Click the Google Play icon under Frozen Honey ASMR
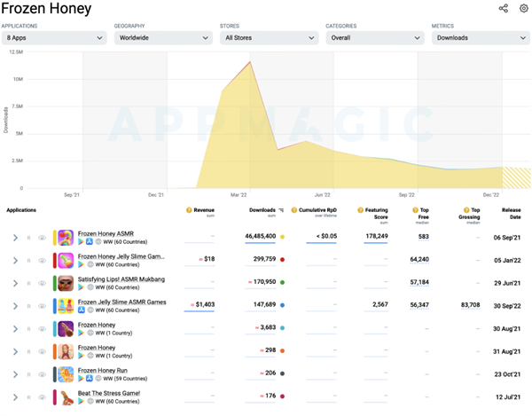The width and height of the screenshot is (532, 416). [x=81, y=241]
